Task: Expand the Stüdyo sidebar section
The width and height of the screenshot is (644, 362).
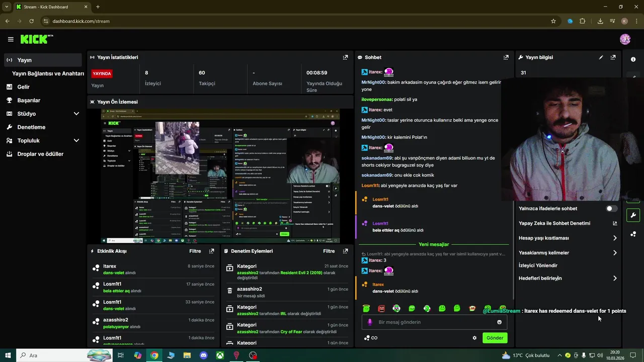Action: pyautogui.click(x=76, y=114)
